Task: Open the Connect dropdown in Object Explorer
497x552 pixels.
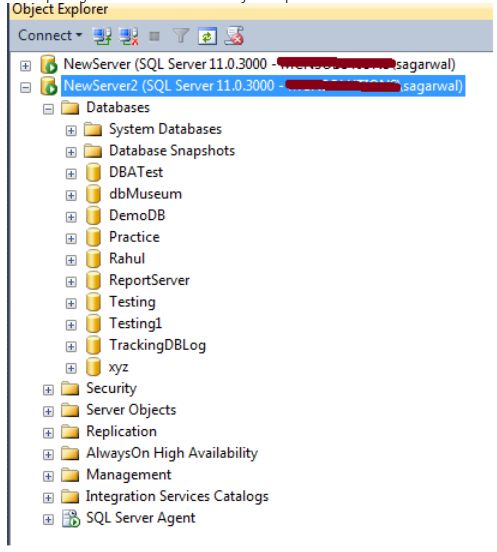Action: (x=50, y=35)
